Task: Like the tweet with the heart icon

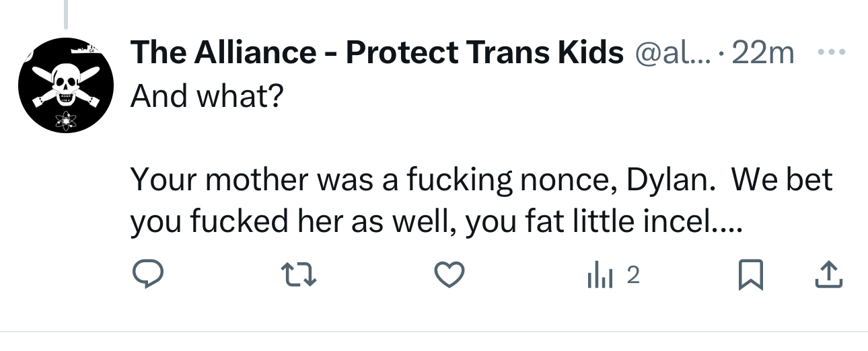Action: (449, 275)
